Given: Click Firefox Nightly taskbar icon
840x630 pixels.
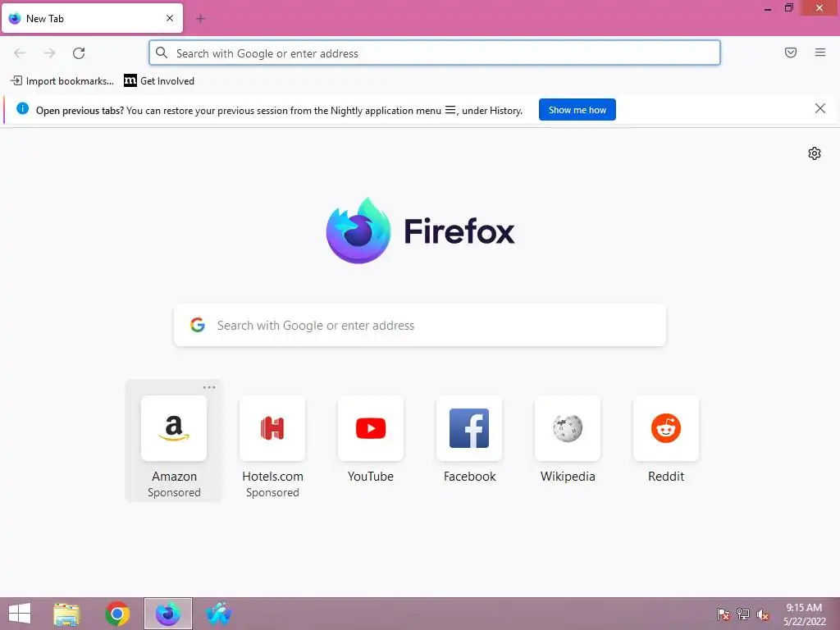Looking at the screenshot, I should [x=168, y=614].
